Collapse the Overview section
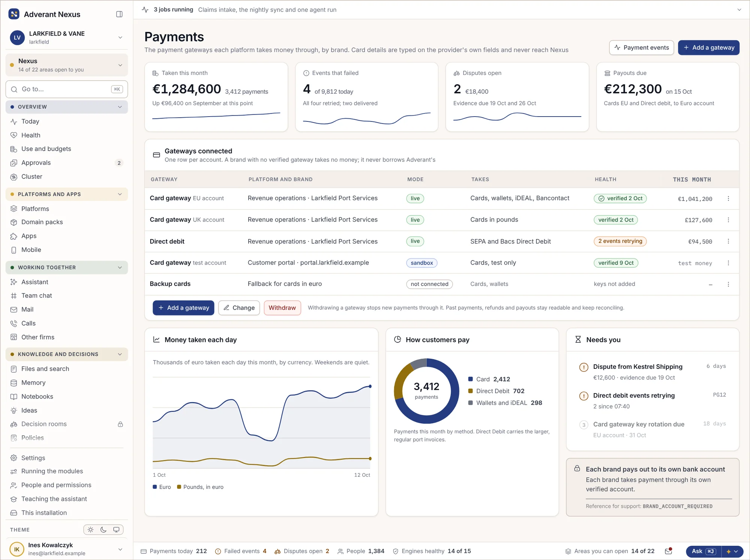Viewport: 750px width, 560px height. coord(67,107)
